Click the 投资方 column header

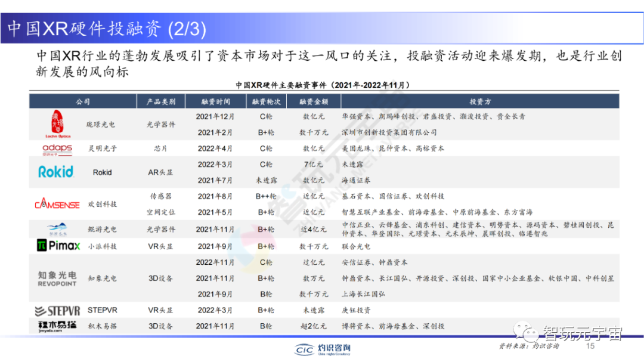tap(480, 101)
